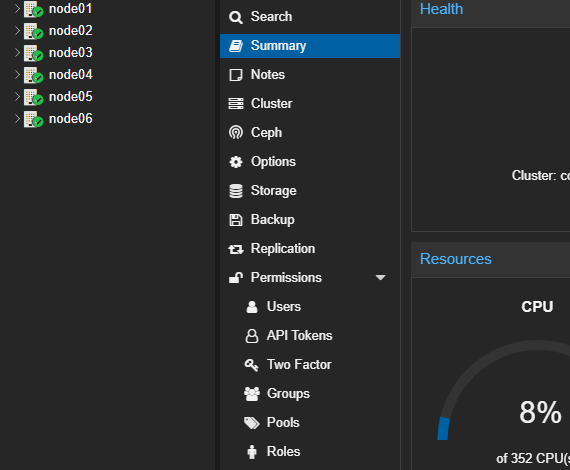Click the node06 server icon
Image resolution: width=570 pixels, height=470 pixels.
click(33, 119)
